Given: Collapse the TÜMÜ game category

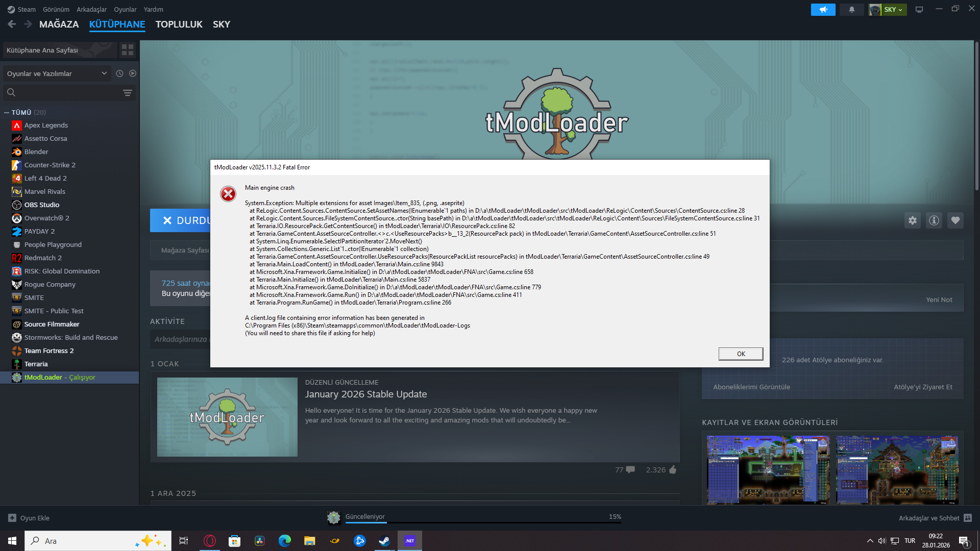Looking at the screenshot, I should coord(7,112).
